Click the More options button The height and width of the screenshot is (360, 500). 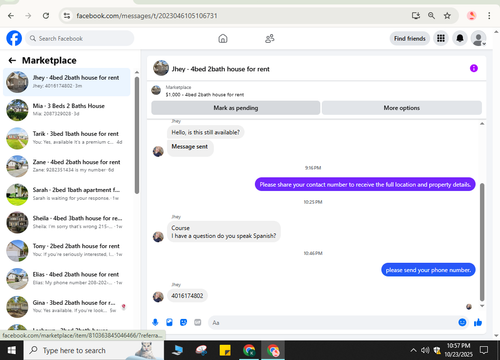click(402, 108)
